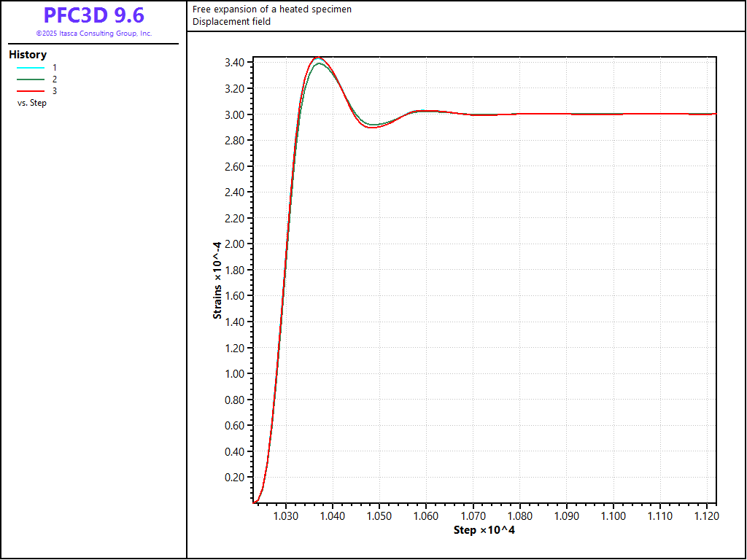Open the Itasca Consulting Group copyright link
This screenshot has width=747, height=560.
tap(93, 34)
